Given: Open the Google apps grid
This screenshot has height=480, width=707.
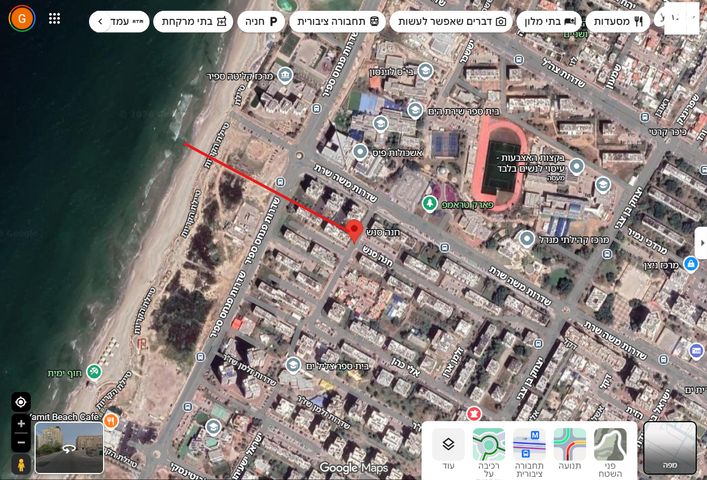Looking at the screenshot, I should [54, 19].
